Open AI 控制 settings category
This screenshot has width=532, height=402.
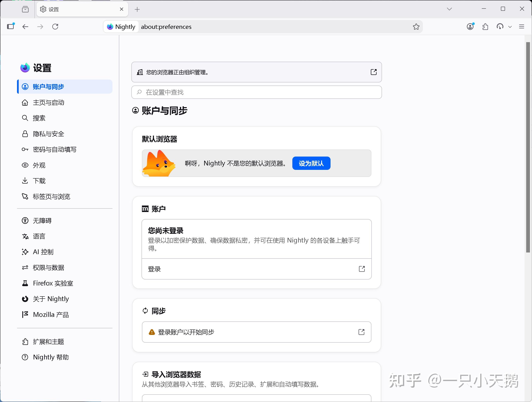[65, 252]
